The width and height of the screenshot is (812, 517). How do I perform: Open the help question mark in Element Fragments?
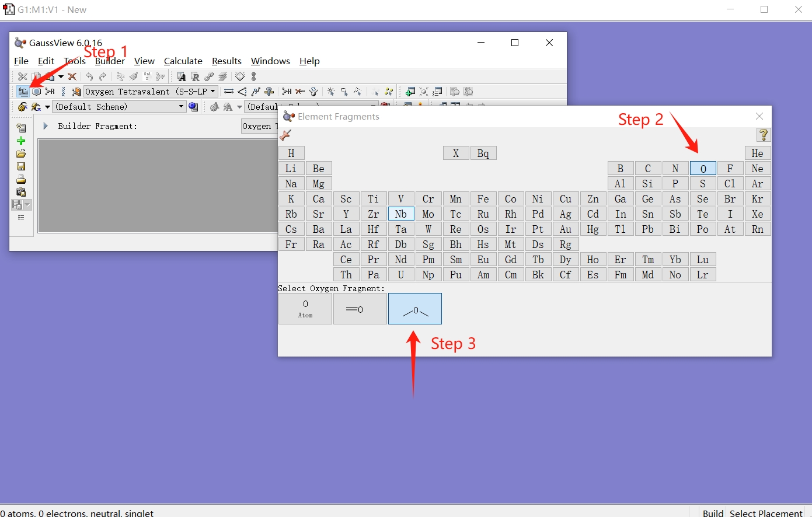click(x=763, y=135)
